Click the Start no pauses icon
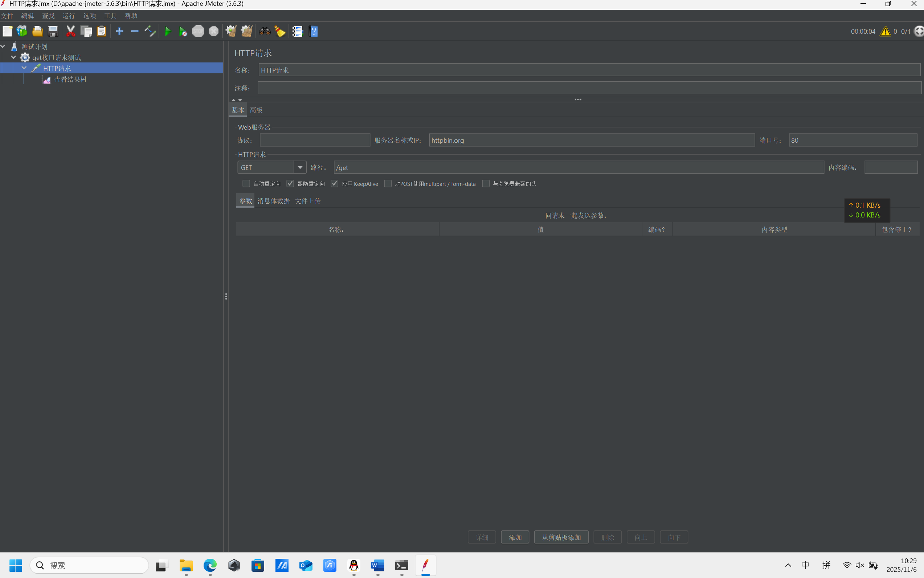 click(x=183, y=31)
